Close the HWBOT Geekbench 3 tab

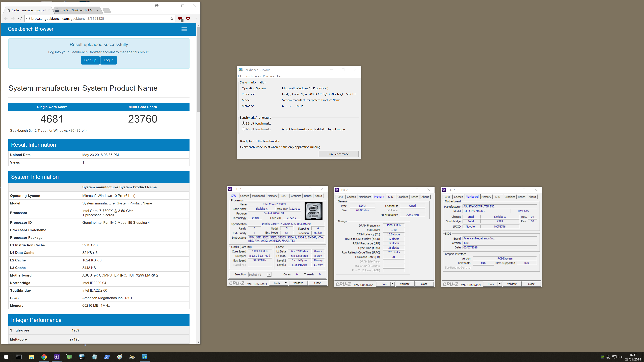coord(97,10)
